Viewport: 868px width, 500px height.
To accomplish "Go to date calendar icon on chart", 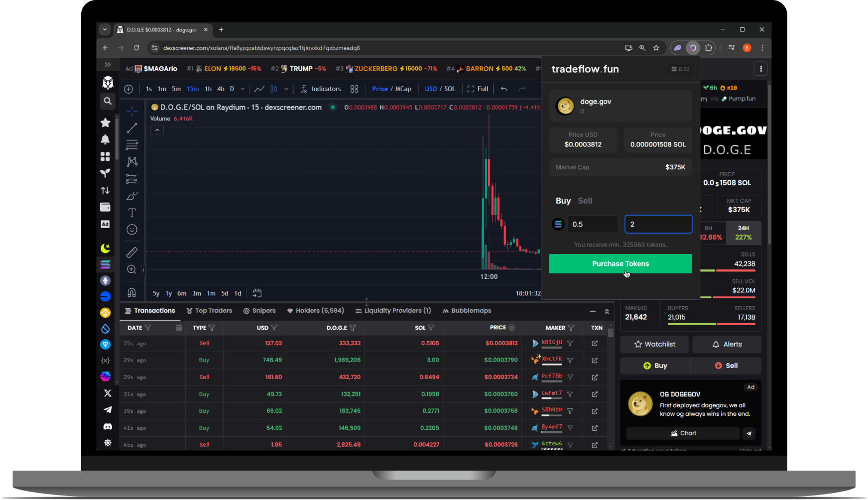I will tap(257, 293).
